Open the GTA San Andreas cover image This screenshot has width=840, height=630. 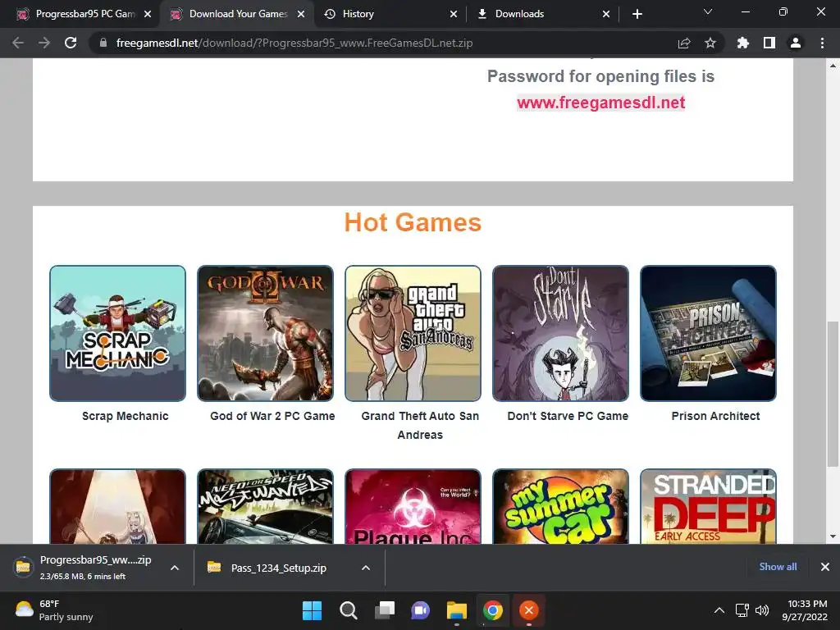(413, 333)
